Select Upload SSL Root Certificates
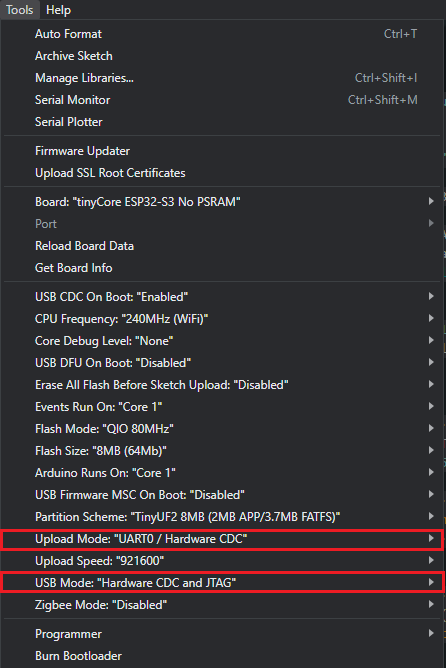The image size is (446, 668). point(222,173)
